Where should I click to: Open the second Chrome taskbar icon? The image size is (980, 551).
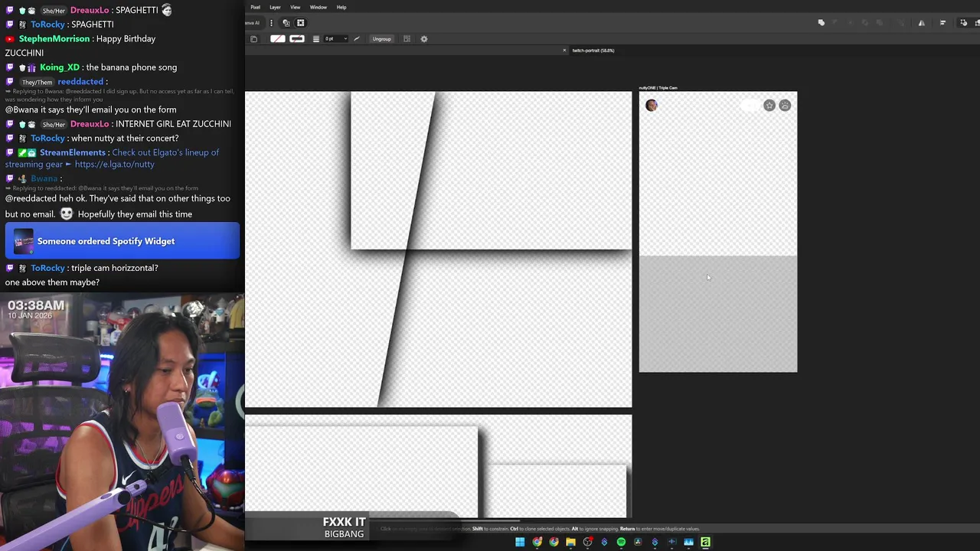(x=554, y=542)
